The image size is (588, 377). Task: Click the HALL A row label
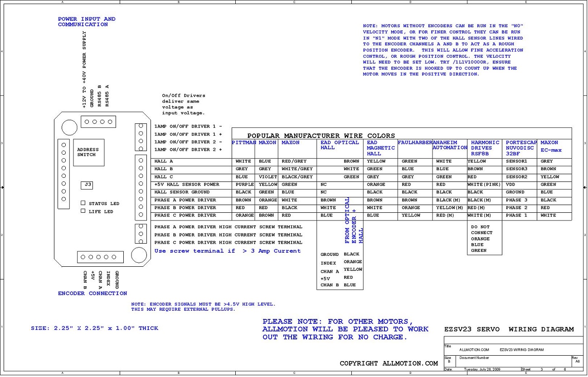pos(164,161)
